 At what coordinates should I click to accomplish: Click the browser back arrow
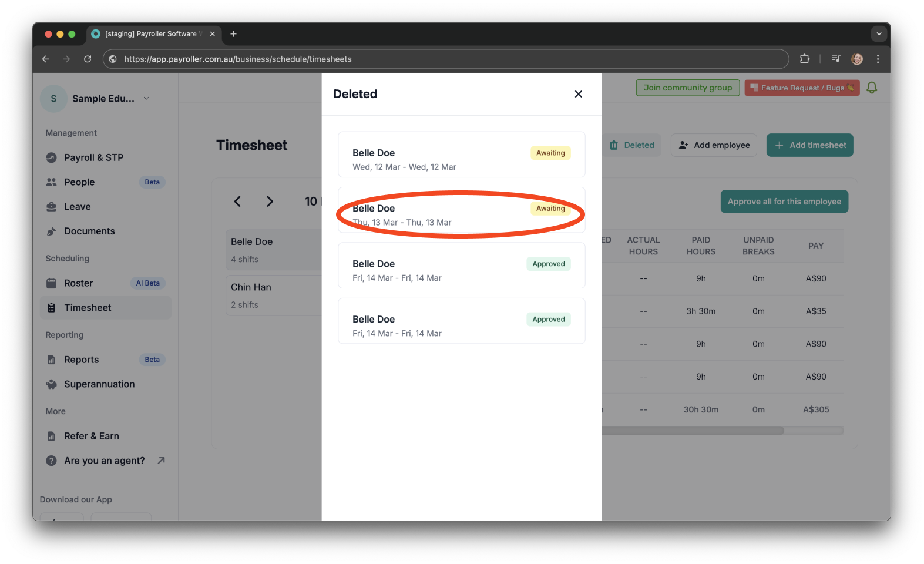[x=46, y=59]
